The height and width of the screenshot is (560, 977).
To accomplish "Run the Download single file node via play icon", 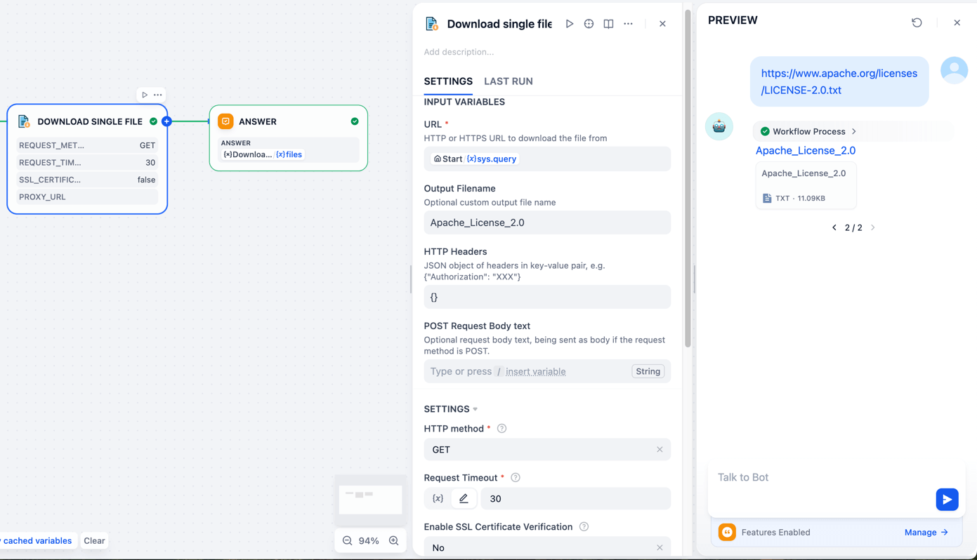I will 570,24.
